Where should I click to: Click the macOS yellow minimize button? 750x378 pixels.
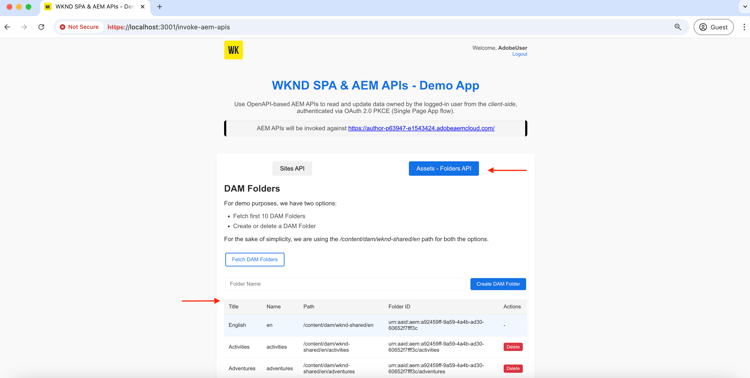19,7
